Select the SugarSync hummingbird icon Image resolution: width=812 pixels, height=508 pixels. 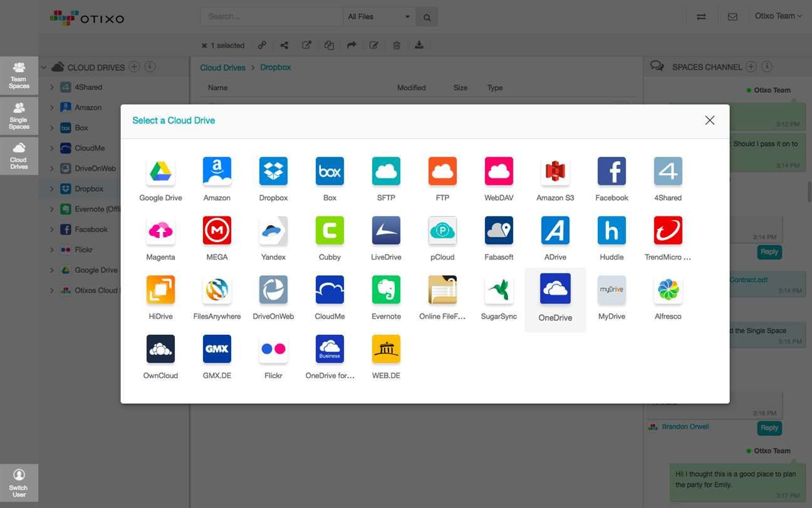(x=499, y=290)
